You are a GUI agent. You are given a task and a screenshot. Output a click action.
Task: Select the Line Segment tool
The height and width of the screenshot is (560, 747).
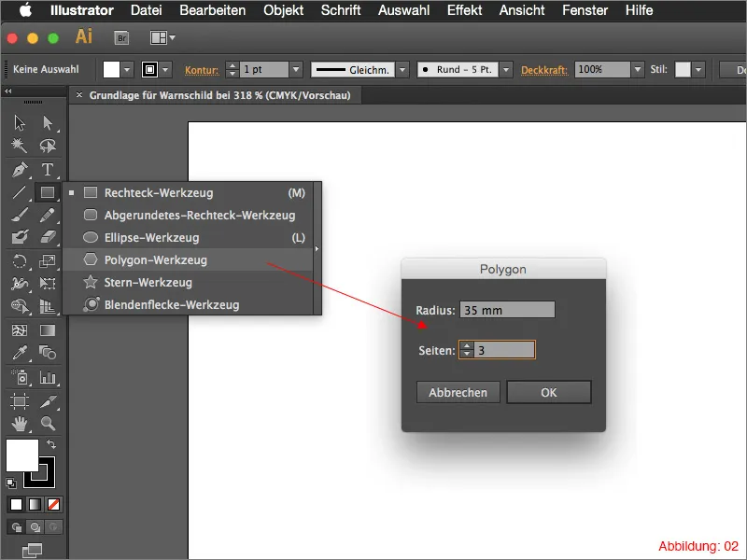click(x=20, y=192)
